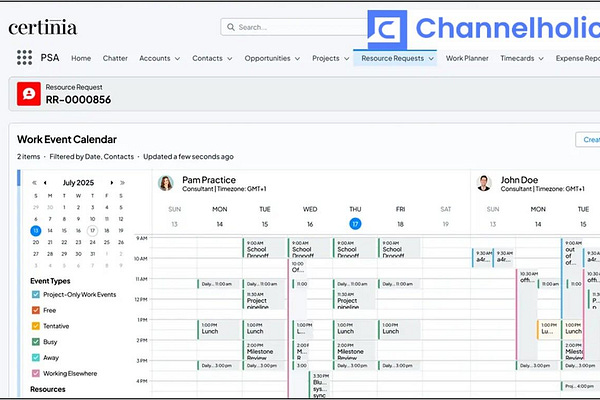Screen dimensions: 600x400
Task: Open Pam's Tuesday 2:00 PM Milestone Review event
Action: 265,350
